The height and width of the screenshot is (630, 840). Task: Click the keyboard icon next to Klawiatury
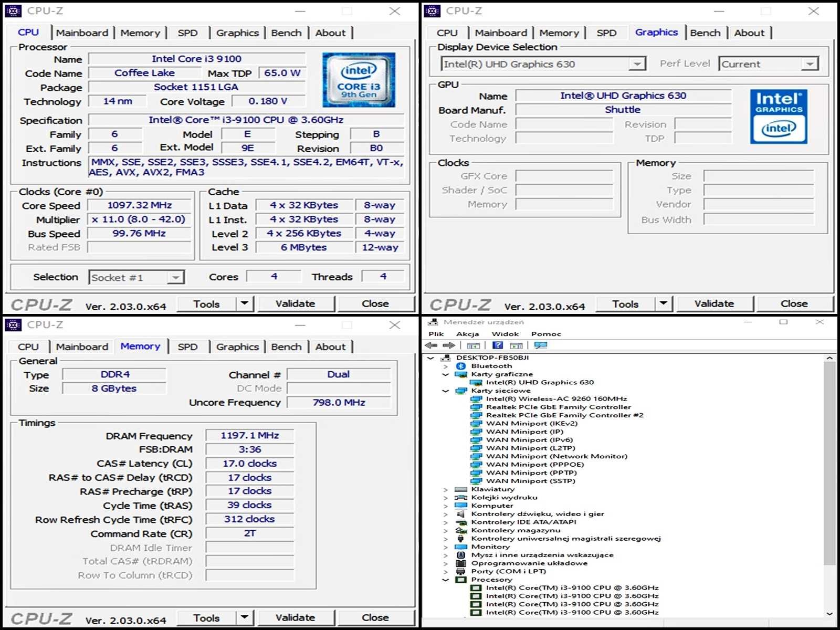(x=461, y=489)
